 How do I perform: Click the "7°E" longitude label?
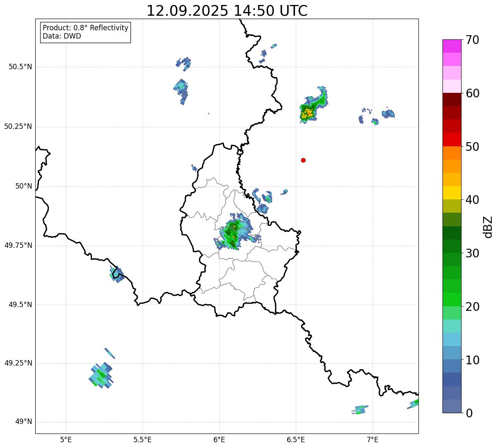pyautogui.click(x=372, y=439)
